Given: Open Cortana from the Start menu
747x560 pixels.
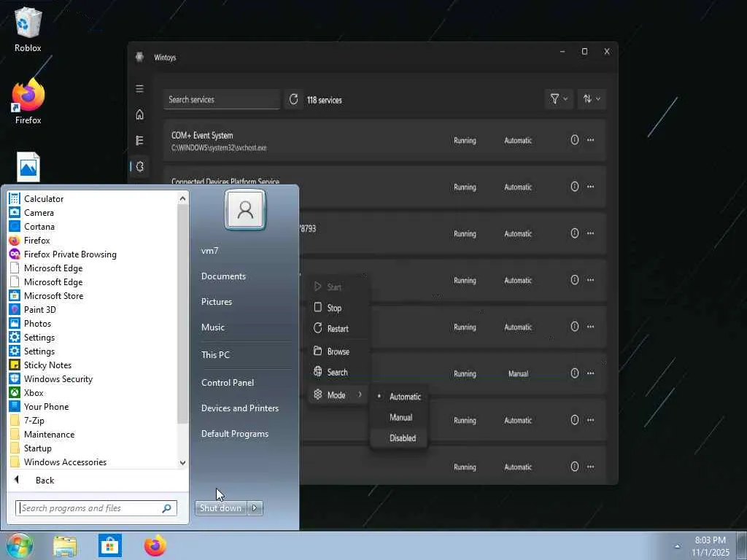Looking at the screenshot, I should click(93, 227).
